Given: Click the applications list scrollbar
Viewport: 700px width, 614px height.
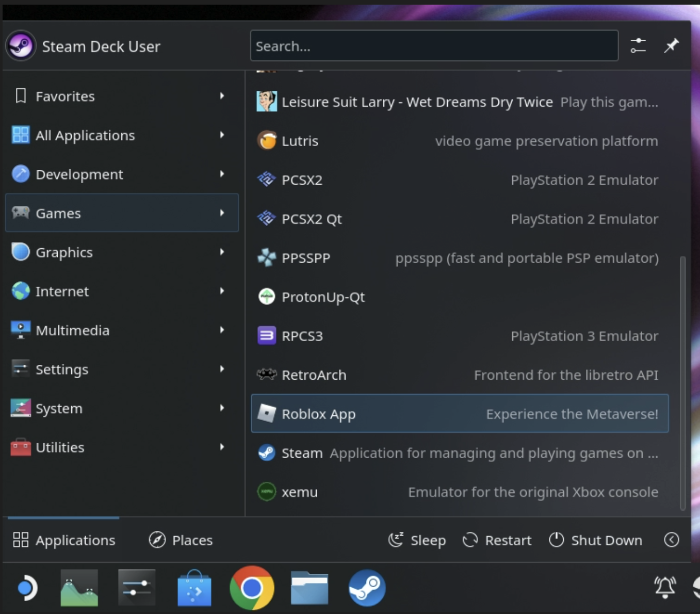Looking at the screenshot, I should [682, 383].
